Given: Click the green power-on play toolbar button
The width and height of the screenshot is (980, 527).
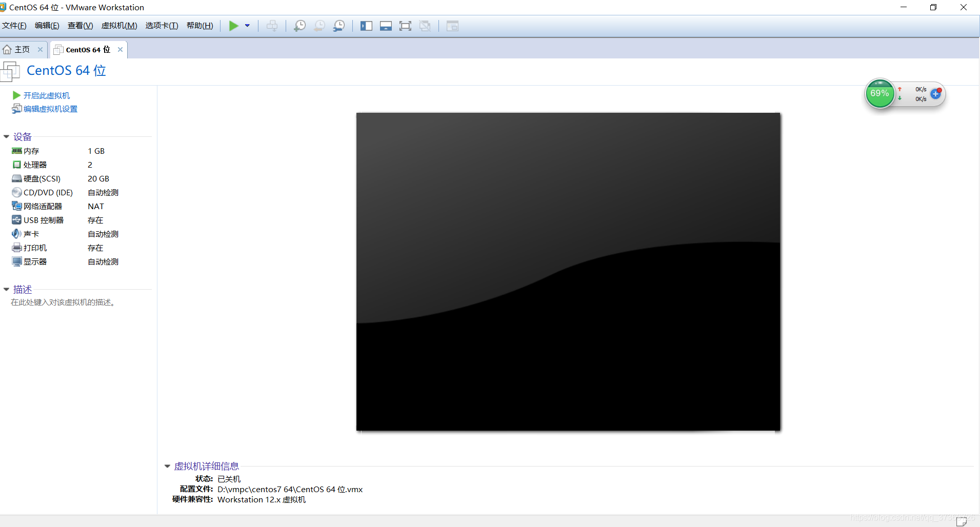Looking at the screenshot, I should (234, 26).
